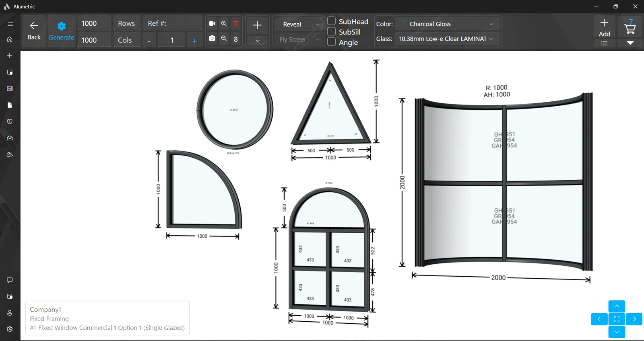The width and height of the screenshot is (644, 341).
Task: Select the quarter-circle window drawing
Action: point(204,190)
